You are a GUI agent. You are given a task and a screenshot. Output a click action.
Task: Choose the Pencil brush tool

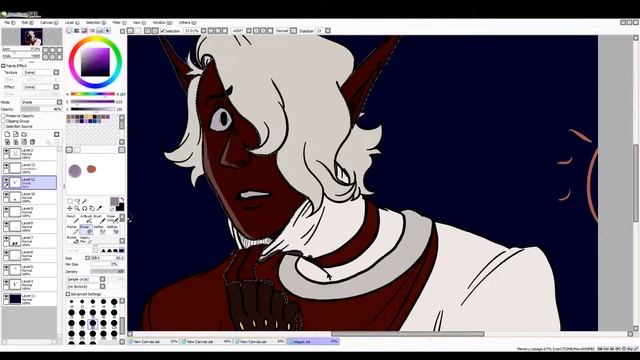72,219
